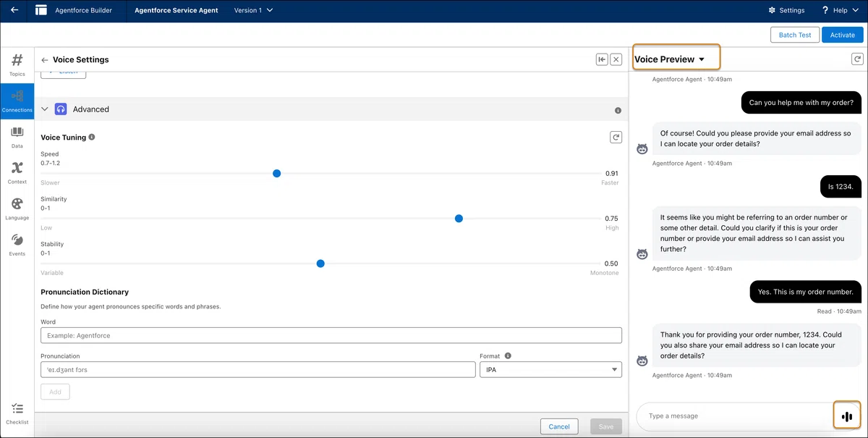Click the Pronunciation Dictionary heading
Viewport: 868px width, 438px height.
tap(85, 292)
